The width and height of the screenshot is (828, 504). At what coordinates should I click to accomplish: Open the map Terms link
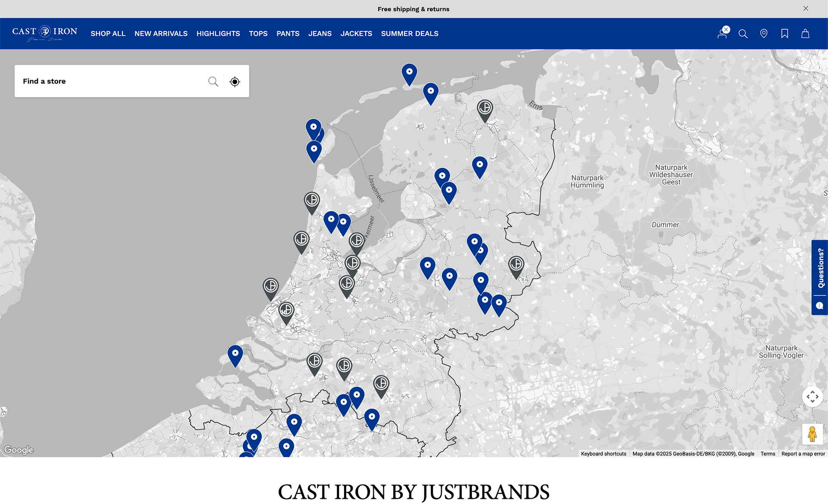point(768,454)
